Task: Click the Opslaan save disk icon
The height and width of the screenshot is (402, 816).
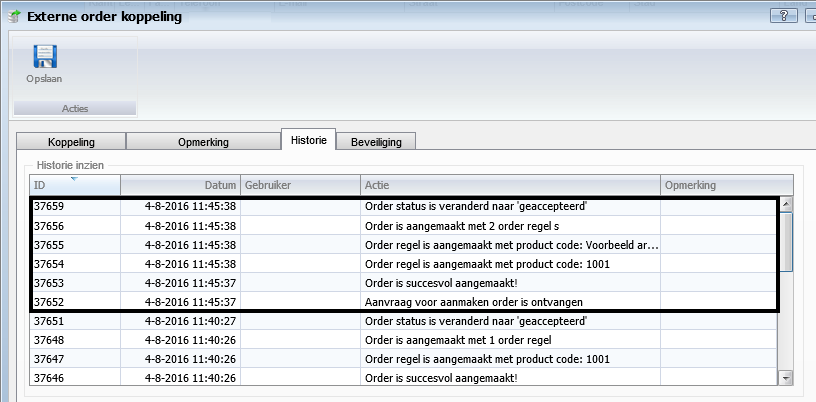Action: pos(44,57)
